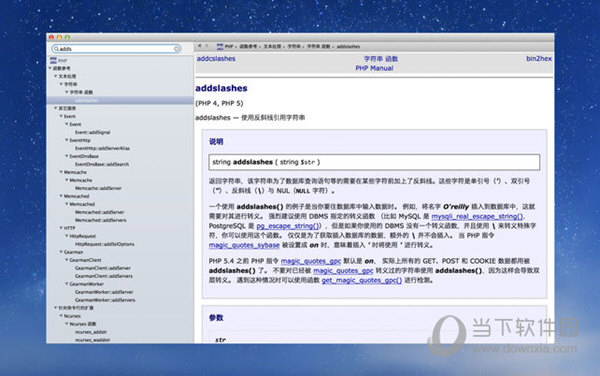Clear the 'adds' search text
The image size is (600, 376).
pyautogui.click(x=176, y=49)
